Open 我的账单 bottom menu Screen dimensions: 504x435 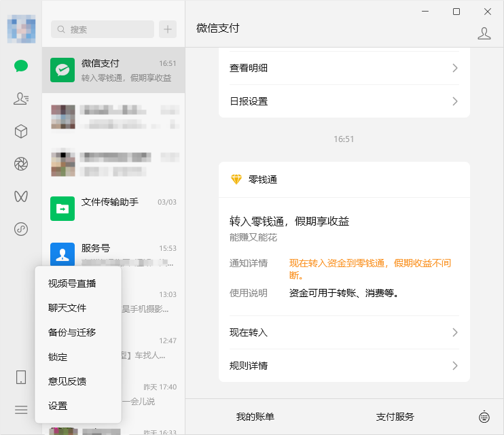coord(255,417)
